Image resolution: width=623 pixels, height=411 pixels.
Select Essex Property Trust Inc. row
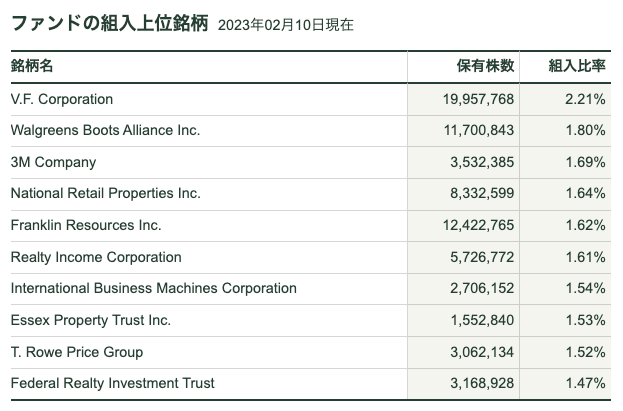311,320
